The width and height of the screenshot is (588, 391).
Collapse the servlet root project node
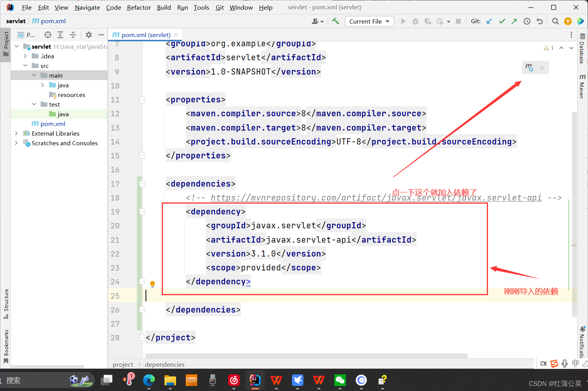[x=17, y=46]
